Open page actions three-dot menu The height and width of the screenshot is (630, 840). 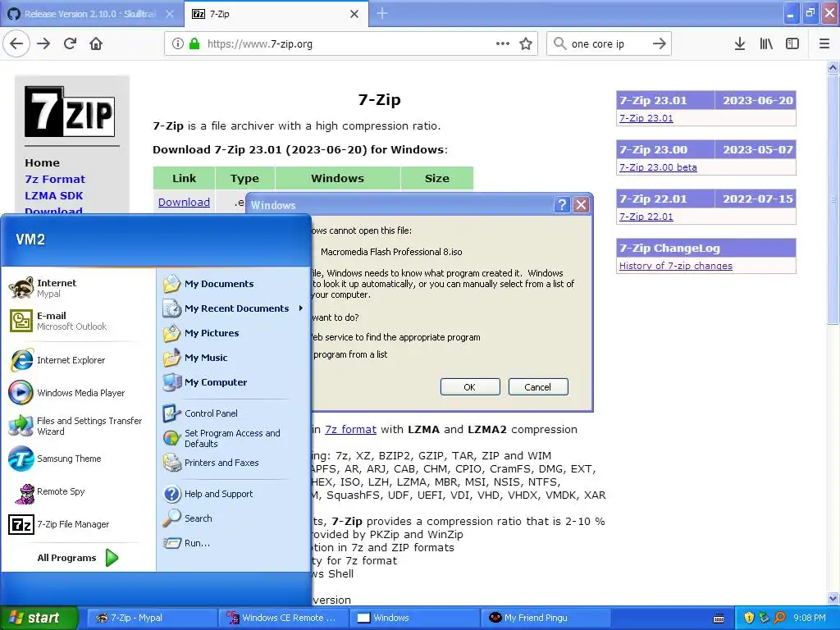[x=503, y=44]
